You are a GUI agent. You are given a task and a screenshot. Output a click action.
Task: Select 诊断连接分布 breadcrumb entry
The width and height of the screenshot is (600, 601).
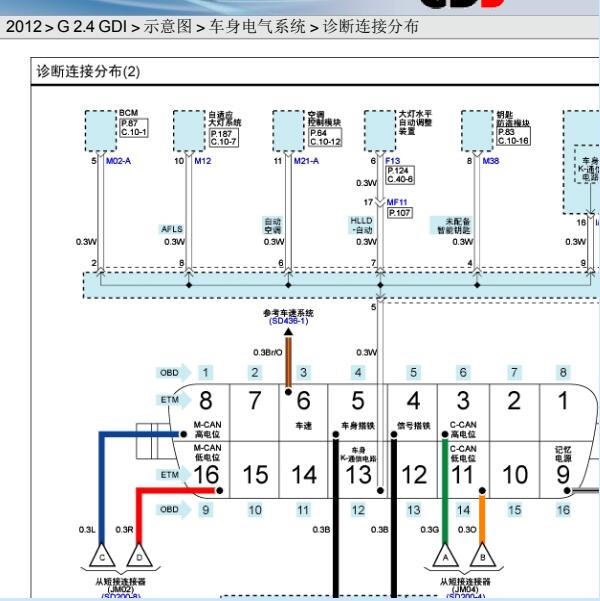[x=370, y=26]
